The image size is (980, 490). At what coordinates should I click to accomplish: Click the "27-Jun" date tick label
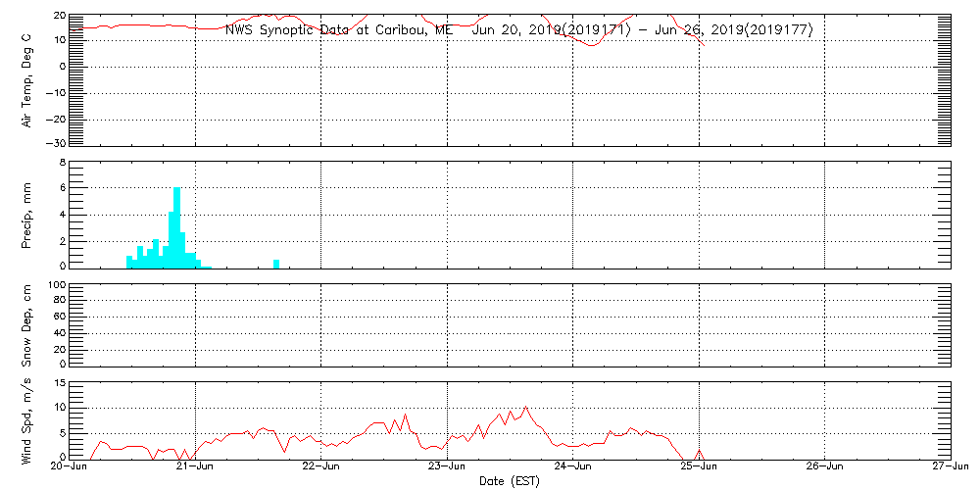951,468
